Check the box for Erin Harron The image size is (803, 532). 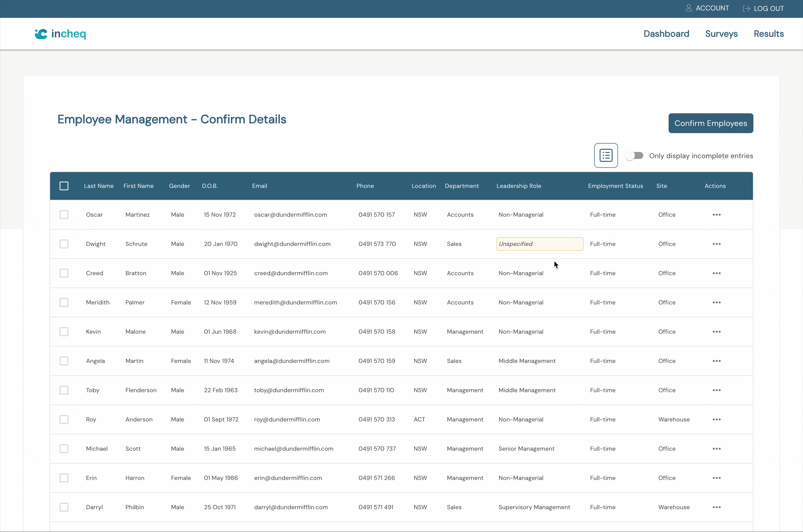64,478
